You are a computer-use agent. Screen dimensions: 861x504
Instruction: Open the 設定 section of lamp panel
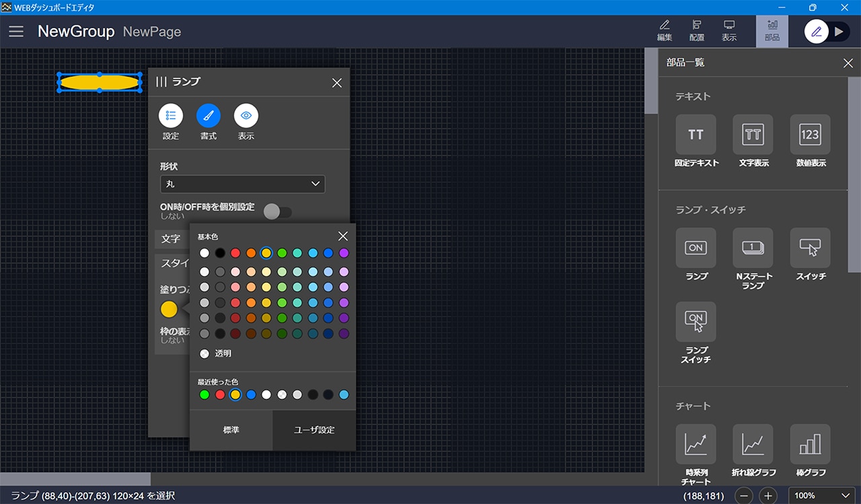(x=171, y=116)
